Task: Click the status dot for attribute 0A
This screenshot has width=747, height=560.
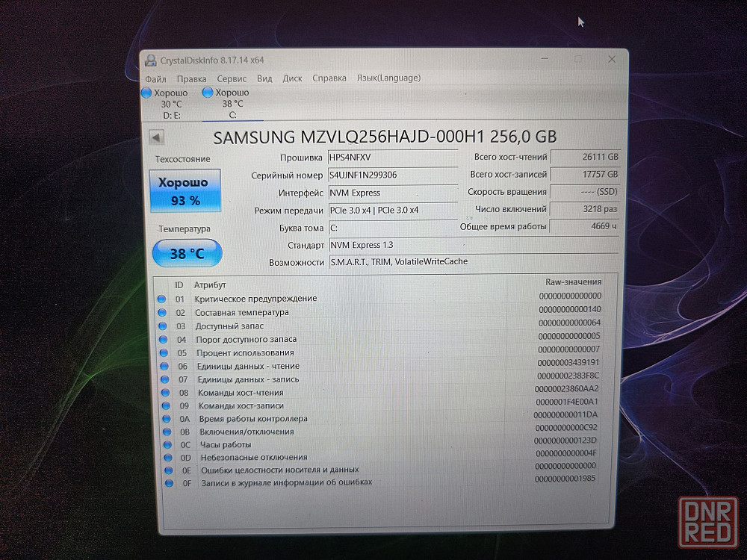Action: 167,419
